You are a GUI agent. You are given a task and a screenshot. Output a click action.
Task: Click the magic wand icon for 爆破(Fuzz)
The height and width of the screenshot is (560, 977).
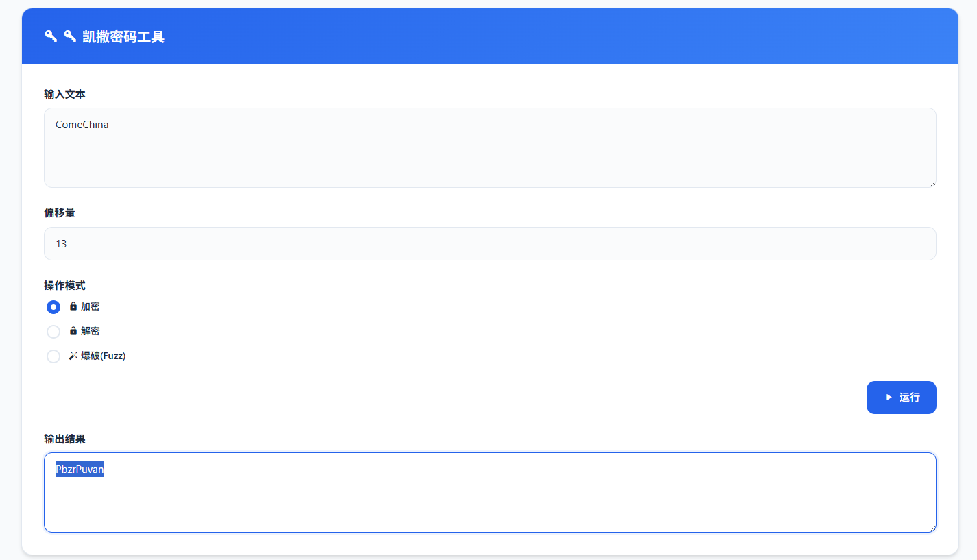pos(73,356)
